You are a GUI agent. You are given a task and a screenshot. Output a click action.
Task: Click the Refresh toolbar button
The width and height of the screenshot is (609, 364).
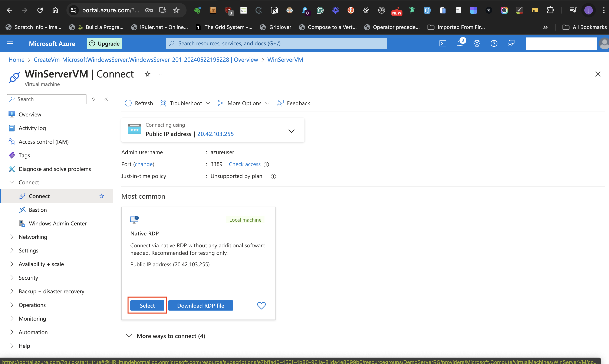(x=139, y=103)
